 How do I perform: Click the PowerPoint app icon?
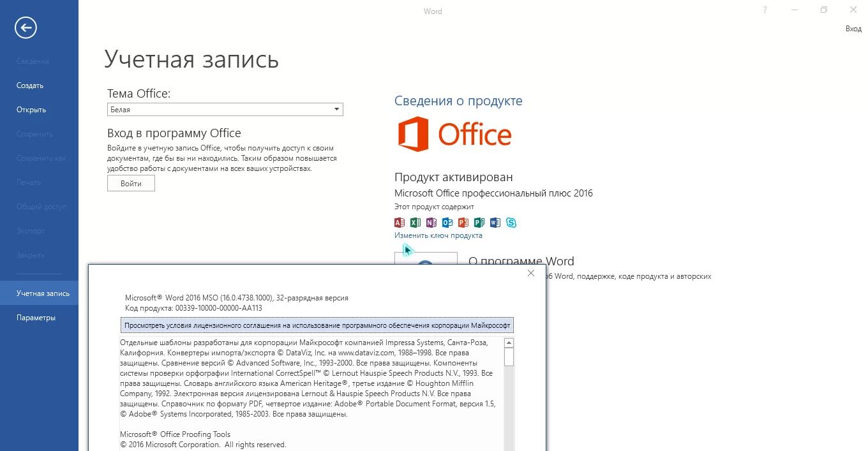(463, 223)
